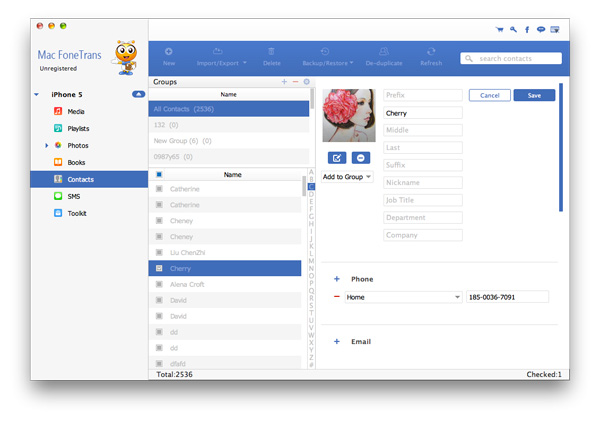Open the Facebook share icon
The image size is (600, 422).
coord(527,29)
